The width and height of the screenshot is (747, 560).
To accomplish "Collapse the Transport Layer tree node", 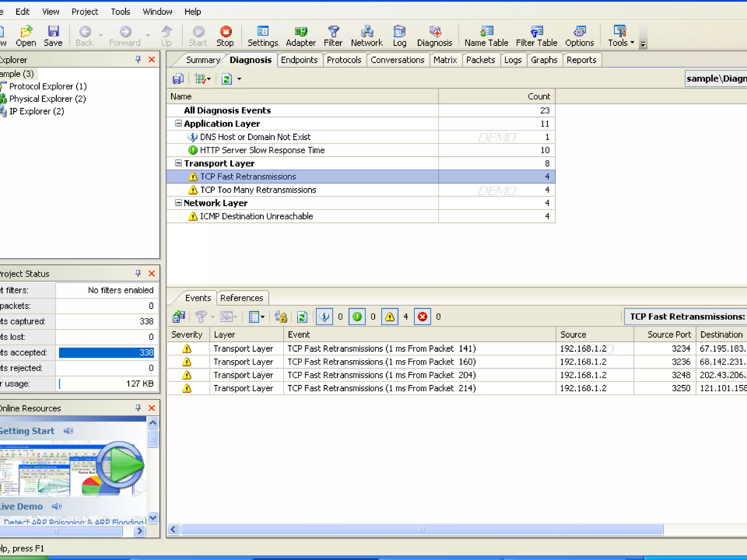I will (x=178, y=163).
